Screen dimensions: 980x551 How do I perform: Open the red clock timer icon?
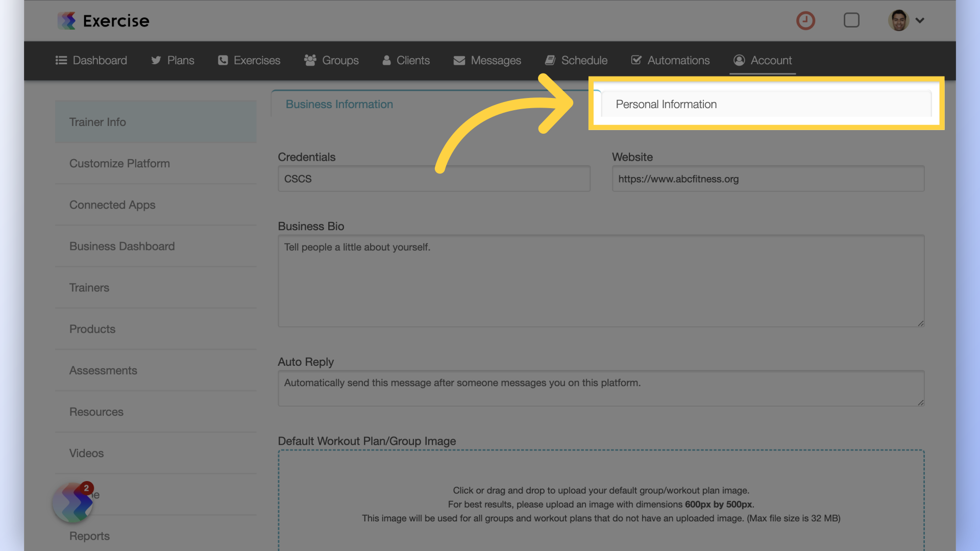point(805,20)
